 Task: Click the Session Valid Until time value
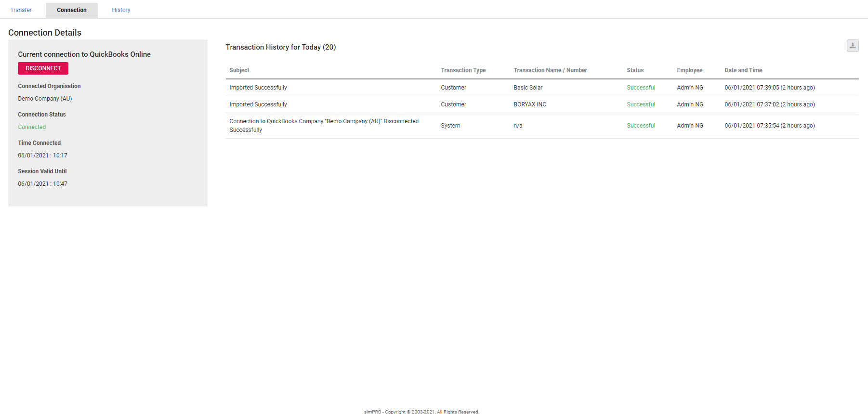click(x=42, y=184)
